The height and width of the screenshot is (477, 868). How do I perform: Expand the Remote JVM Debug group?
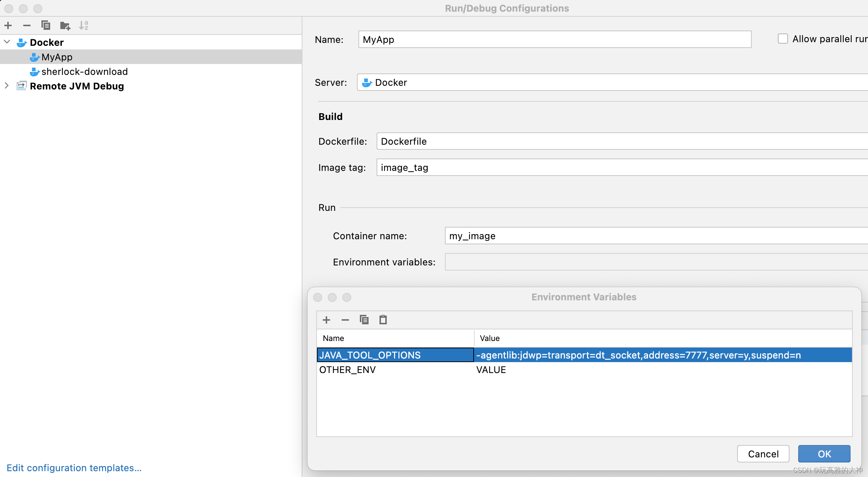(7, 86)
